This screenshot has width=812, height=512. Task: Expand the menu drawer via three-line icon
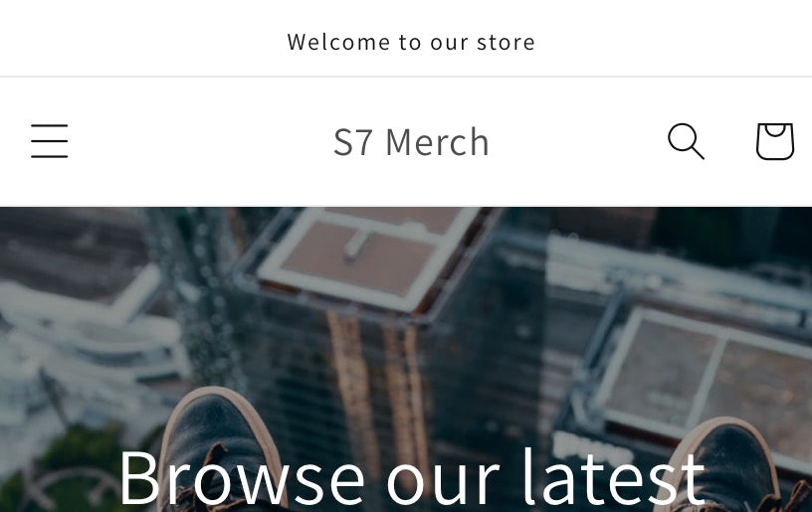[49, 140]
